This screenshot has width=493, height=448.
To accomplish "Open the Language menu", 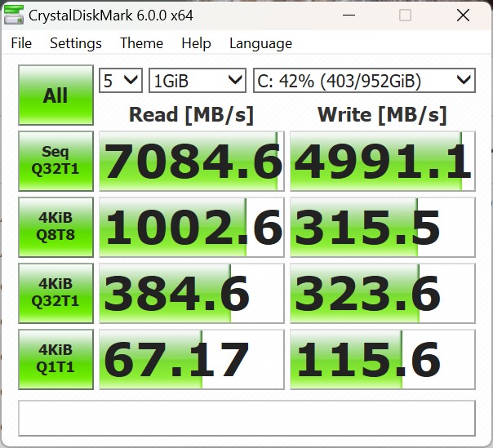I will coord(260,43).
